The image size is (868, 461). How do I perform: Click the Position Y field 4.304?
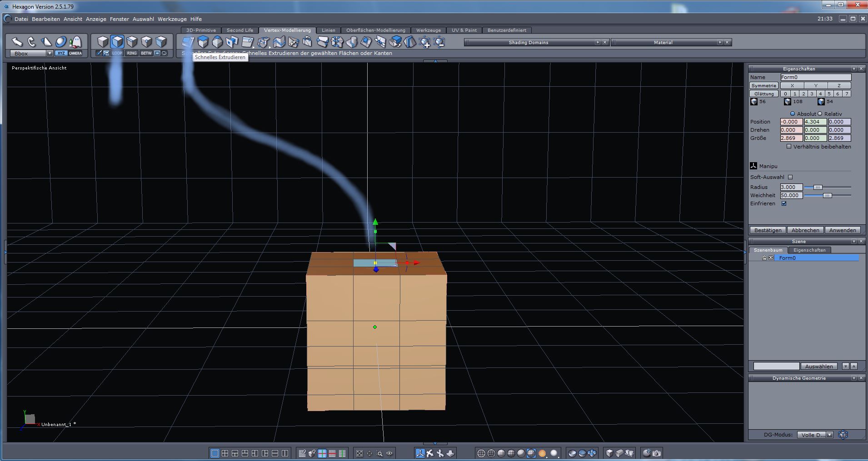pyautogui.click(x=815, y=122)
